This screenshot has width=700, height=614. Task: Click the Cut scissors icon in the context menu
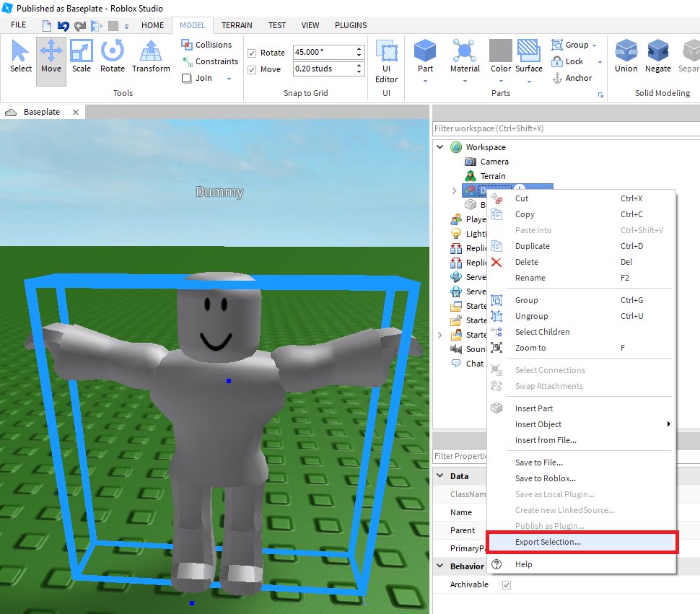497,198
